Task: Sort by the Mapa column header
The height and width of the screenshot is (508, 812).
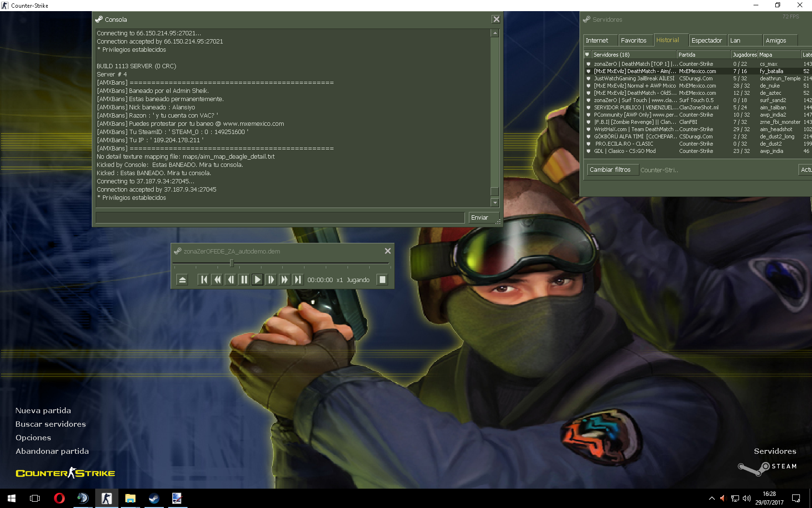Action: pos(779,55)
